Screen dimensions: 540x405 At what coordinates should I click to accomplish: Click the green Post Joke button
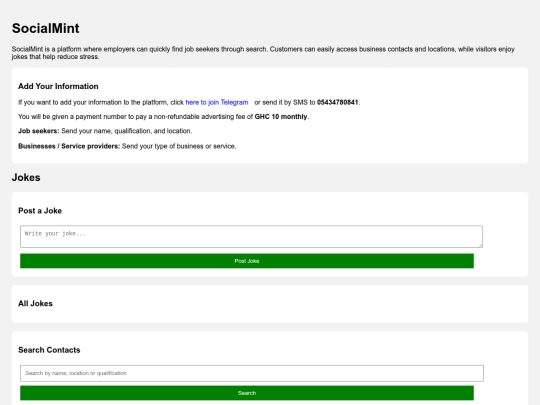[x=247, y=261]
